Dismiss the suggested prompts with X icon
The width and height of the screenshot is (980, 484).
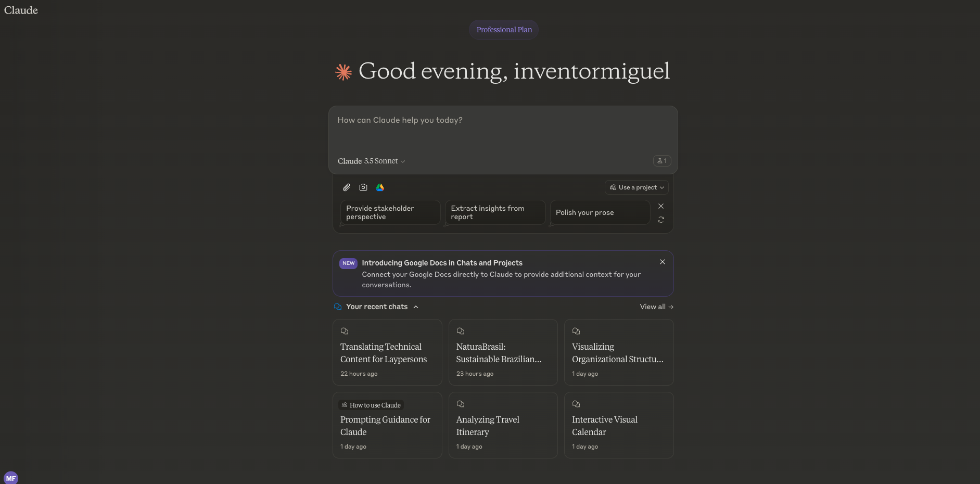point(661,206)
